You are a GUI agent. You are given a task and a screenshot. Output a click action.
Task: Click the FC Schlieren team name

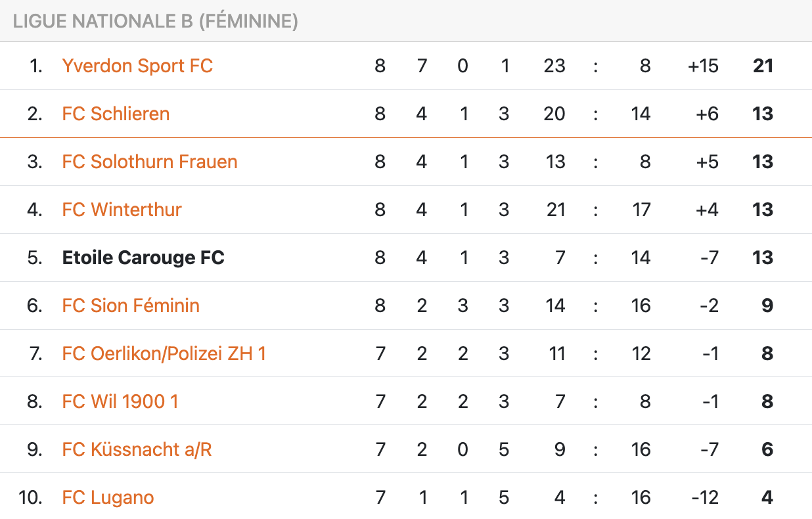click(116, 114)
